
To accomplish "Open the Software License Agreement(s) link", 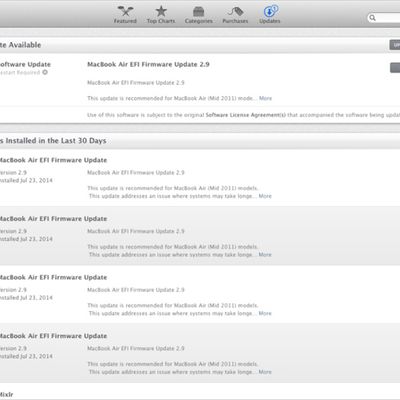I will click(246, 115).
